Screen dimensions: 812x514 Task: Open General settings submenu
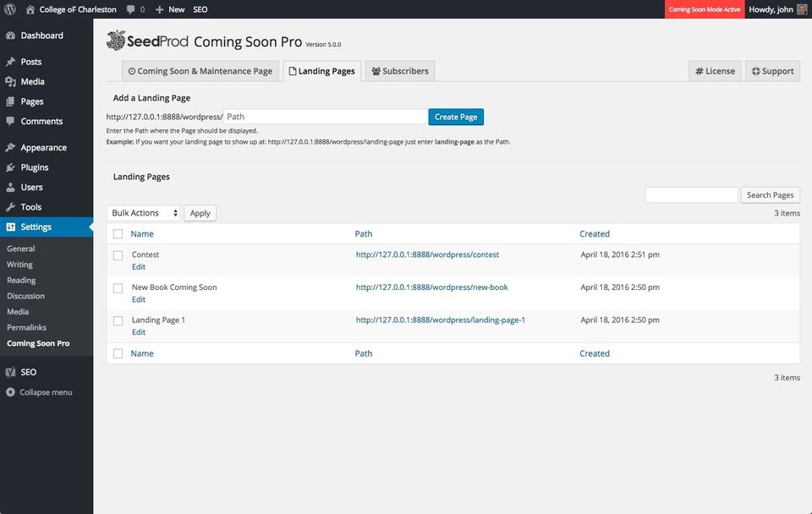pos(20,249)
